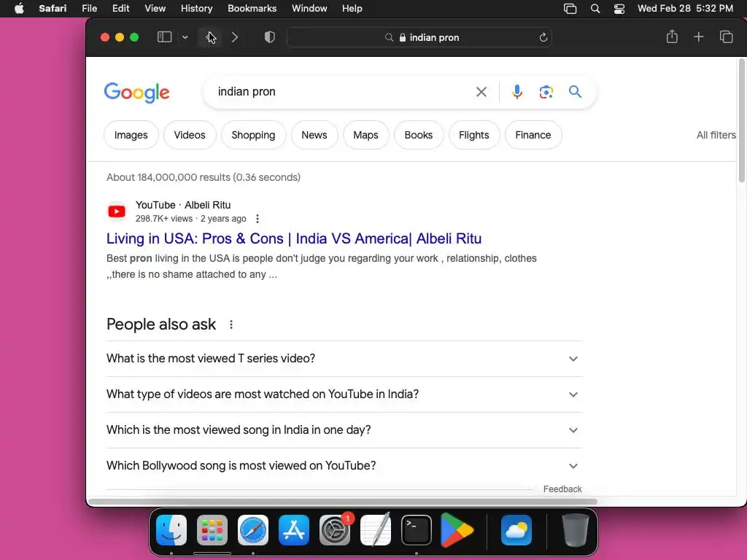Go back to previous page
This screenshot has height=560, width=747.
(210, 37)
